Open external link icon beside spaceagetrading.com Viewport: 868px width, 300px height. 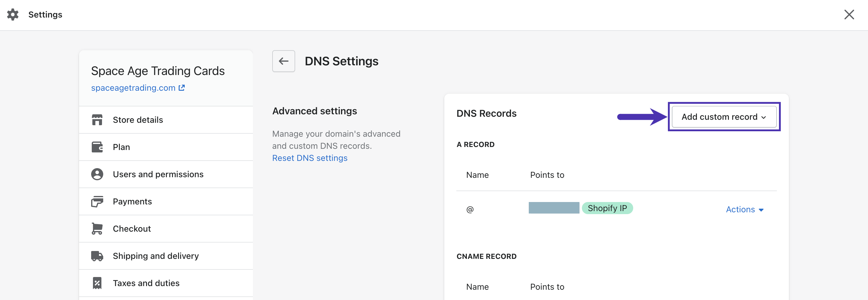coord(182,88)
